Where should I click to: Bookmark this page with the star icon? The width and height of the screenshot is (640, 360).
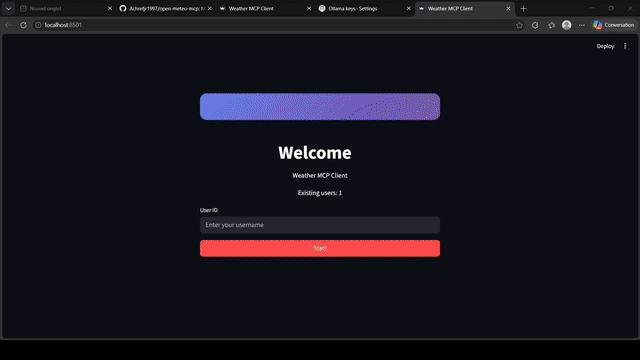[519, 25]
